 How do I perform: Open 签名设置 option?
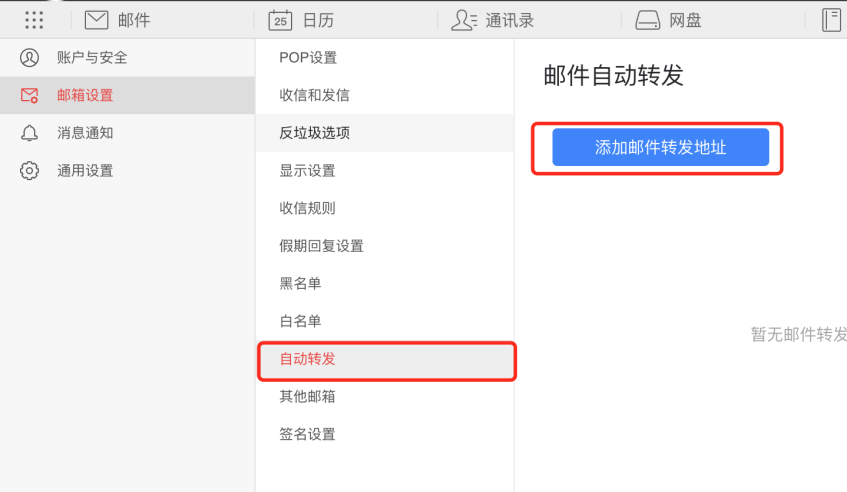click(x=385, y=434)
